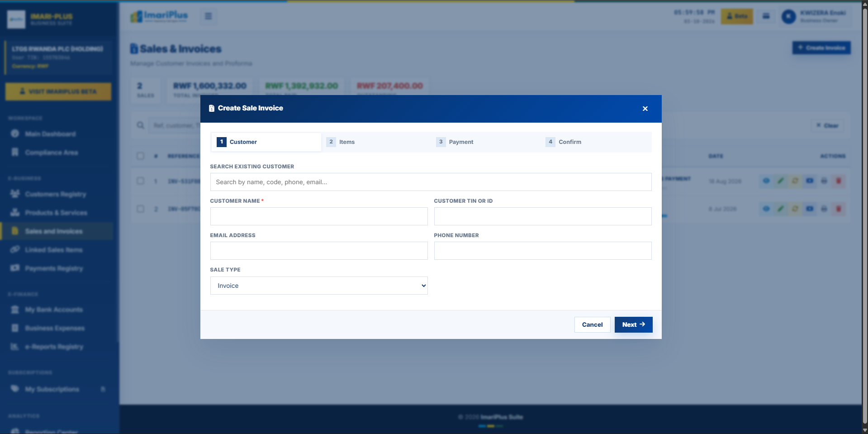Open the Beta button in the top bar
Screen dimensions: 868x434
(x=737, y=16)
